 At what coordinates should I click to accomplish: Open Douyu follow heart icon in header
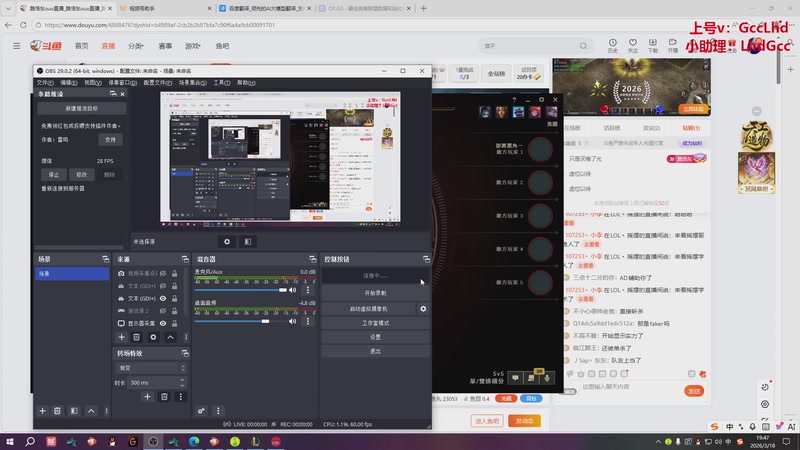(x=633, y=45)
